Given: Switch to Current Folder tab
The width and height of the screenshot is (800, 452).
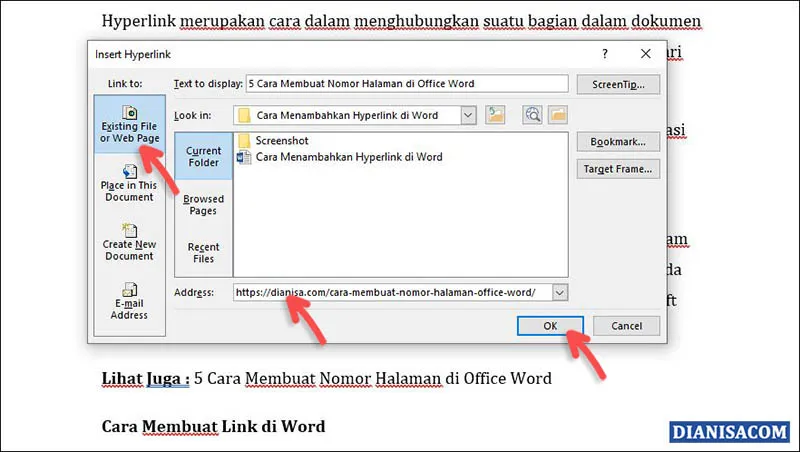Looking at the screenshot, I should [x=204, y=156].
